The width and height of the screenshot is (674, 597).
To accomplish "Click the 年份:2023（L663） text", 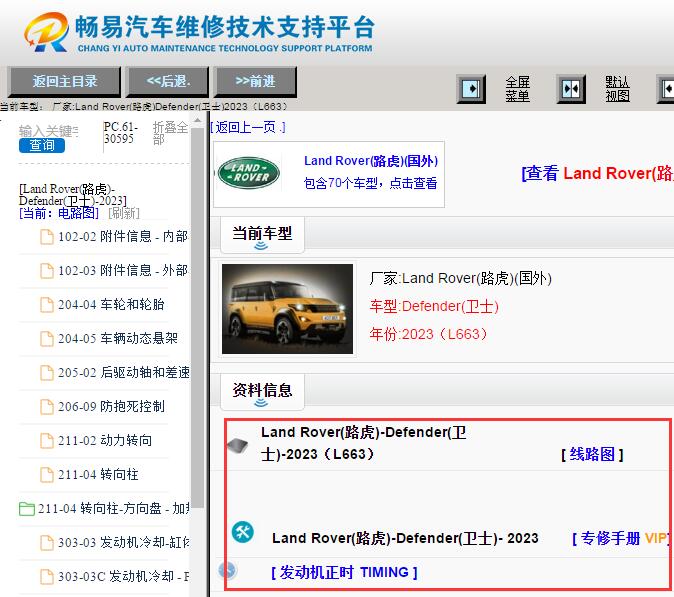I will pos(429,334).
